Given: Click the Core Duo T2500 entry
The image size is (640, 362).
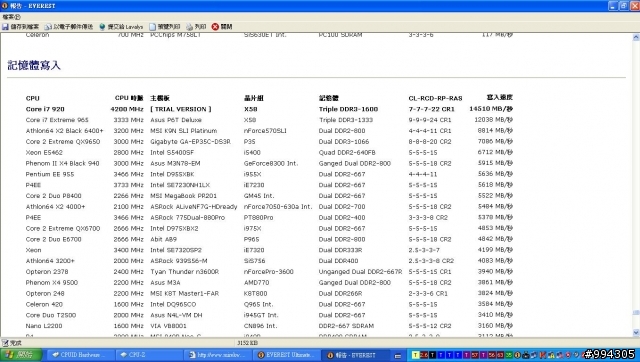Looking at the screenshot, I should pyautogui.click(x=51, y=315).
